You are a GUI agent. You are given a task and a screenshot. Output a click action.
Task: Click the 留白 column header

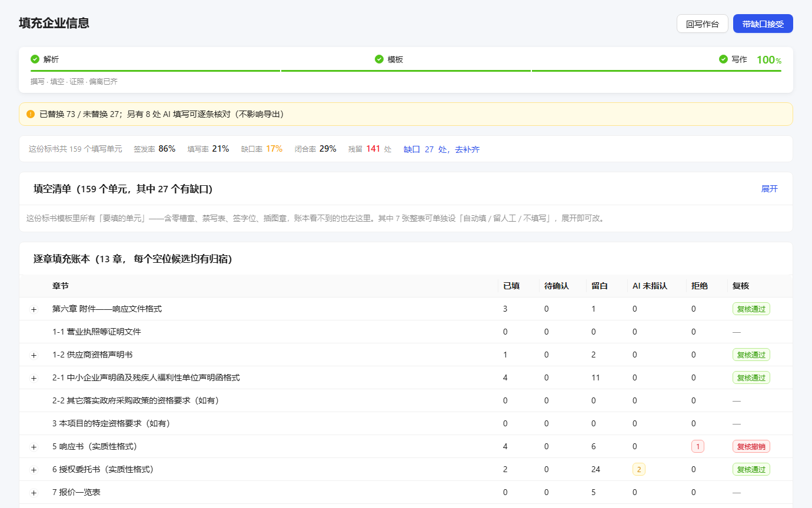pos(600,286)
